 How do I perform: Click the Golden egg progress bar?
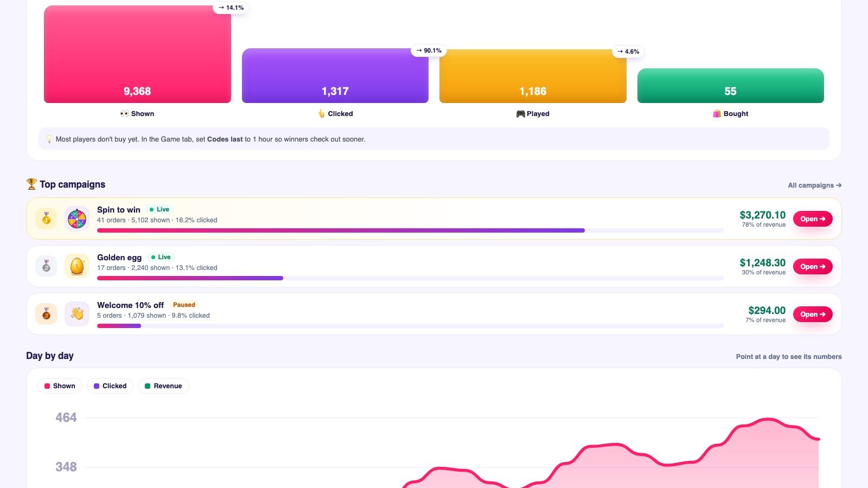pos(410,278)
